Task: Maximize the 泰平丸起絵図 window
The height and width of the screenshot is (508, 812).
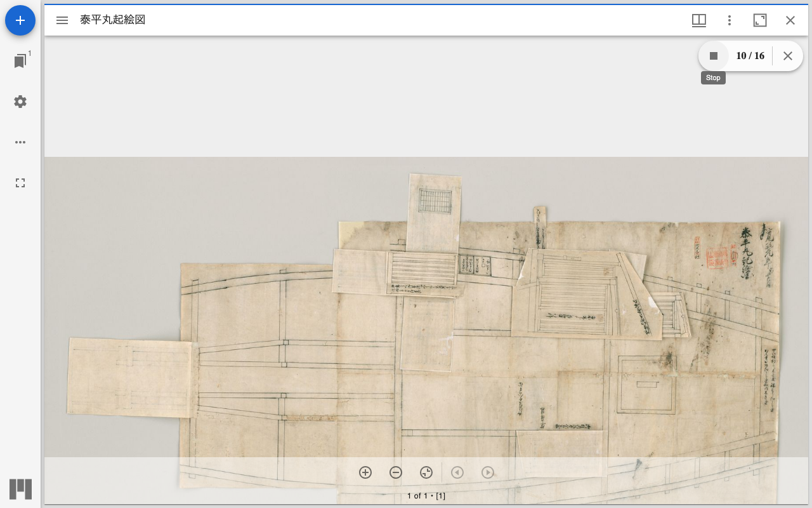Action: click(x=760, y=20)
